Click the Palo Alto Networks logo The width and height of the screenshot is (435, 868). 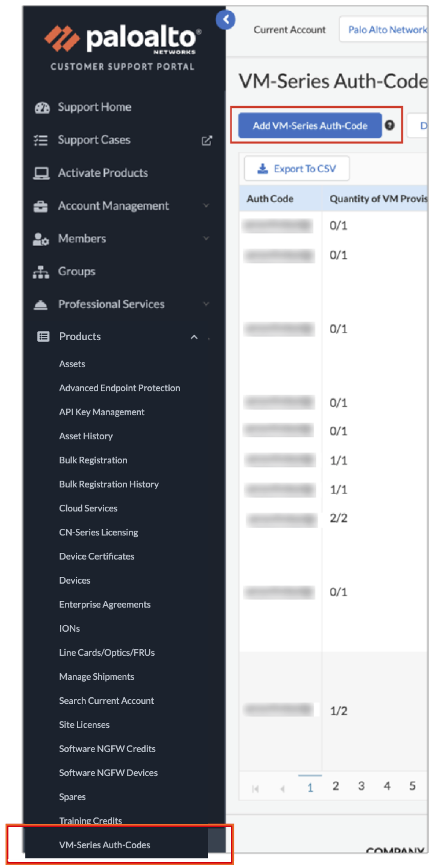(123, 39)
